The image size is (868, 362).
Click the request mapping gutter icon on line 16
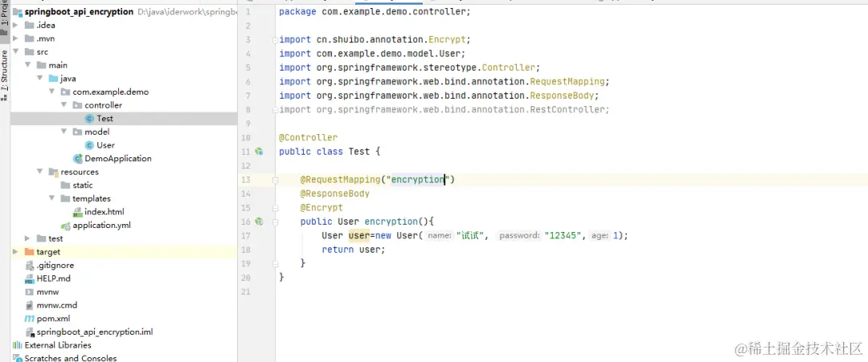tap(259, 222)
